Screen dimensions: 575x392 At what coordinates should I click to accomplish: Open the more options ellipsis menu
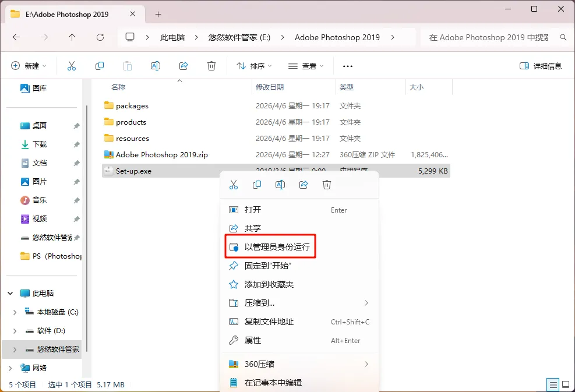(x=348, y=66)
